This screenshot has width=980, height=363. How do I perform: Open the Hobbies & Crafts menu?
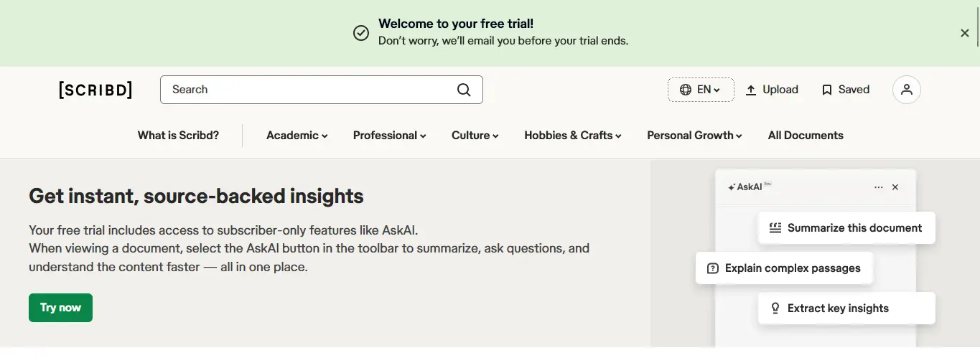pos(573,136)
